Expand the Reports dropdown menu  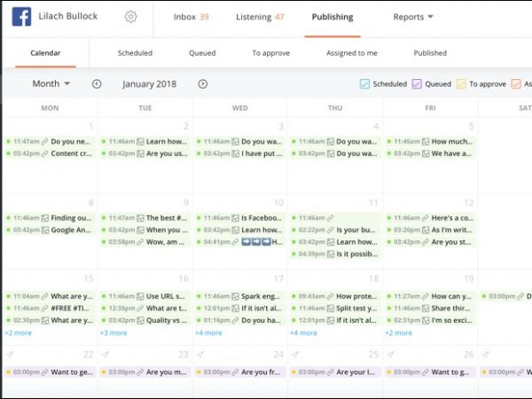point(413,17)
